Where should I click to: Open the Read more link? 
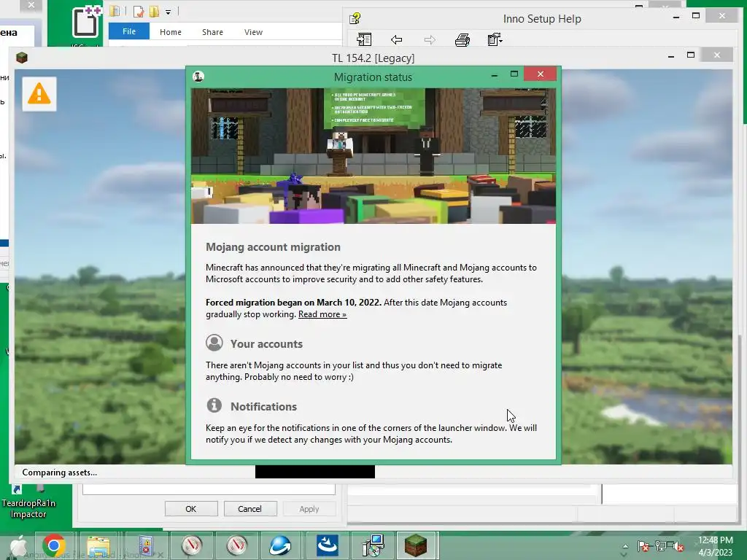click(322, 314)
